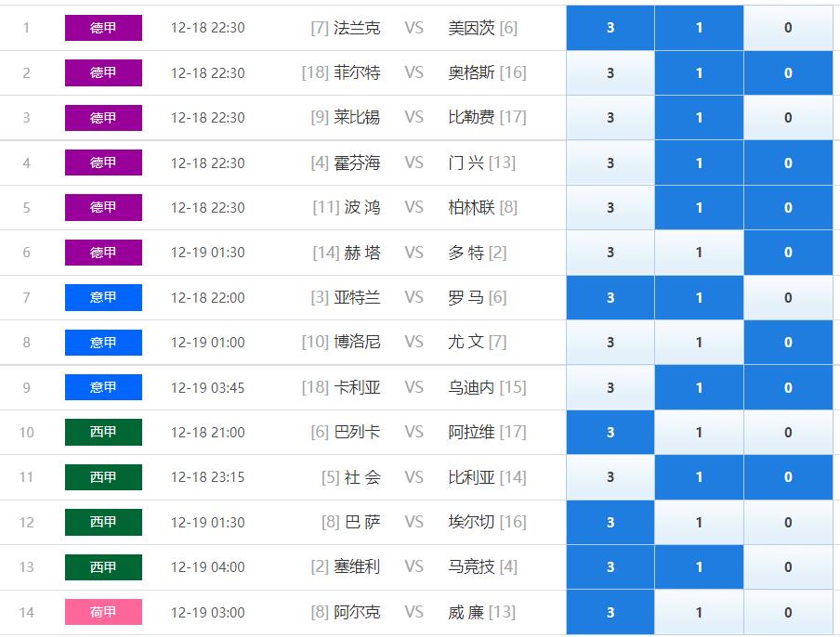The image size is (840, 637).
Task: Open the 塞维利 home team link
Action: coord(357,567)
